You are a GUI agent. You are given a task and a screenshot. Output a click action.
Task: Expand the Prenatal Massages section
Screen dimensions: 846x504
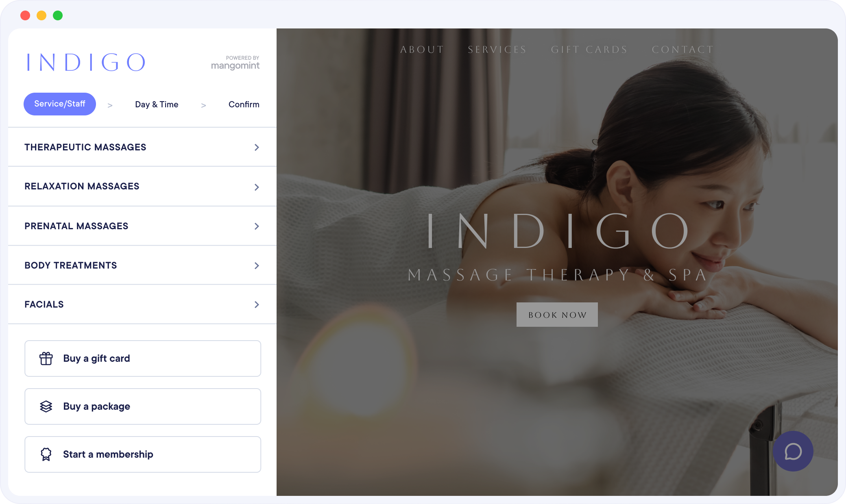pos(142,226)
